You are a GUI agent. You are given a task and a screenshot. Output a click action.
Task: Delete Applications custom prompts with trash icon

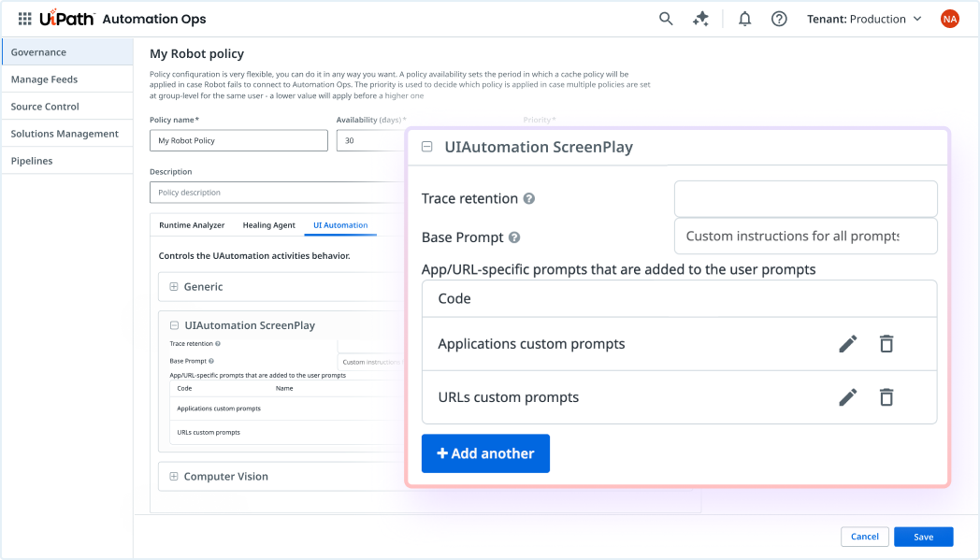tap(886, 344)
